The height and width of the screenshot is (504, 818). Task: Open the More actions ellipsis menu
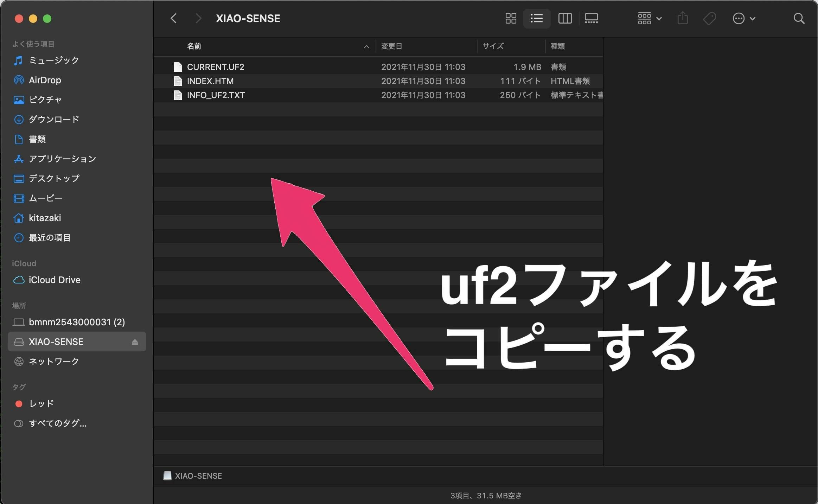[x=743, y=18]
